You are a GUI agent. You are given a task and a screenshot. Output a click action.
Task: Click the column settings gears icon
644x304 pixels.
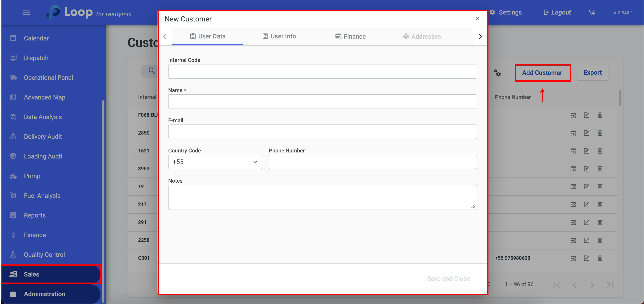point(497,73)
